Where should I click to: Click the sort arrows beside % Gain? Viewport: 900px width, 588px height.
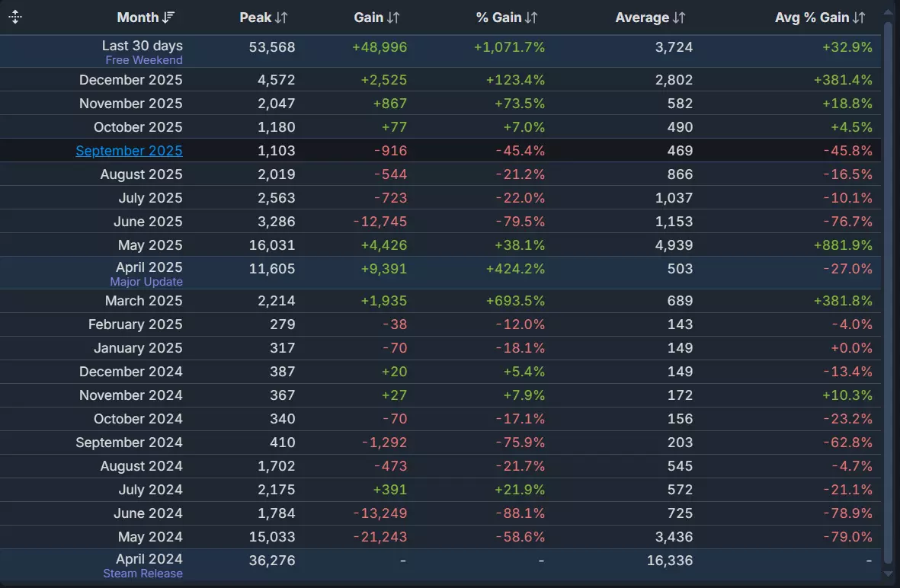pyautogui.click(x=531, y=18)
